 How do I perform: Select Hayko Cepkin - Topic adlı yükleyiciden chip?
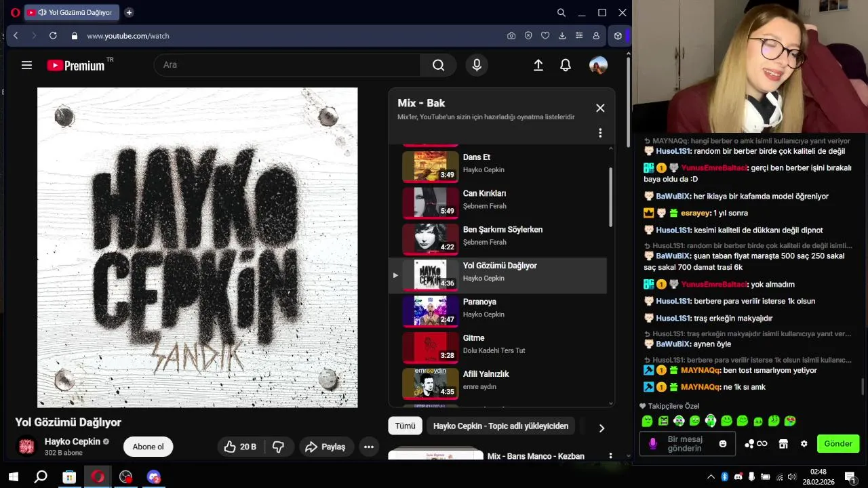coord(500,426)
